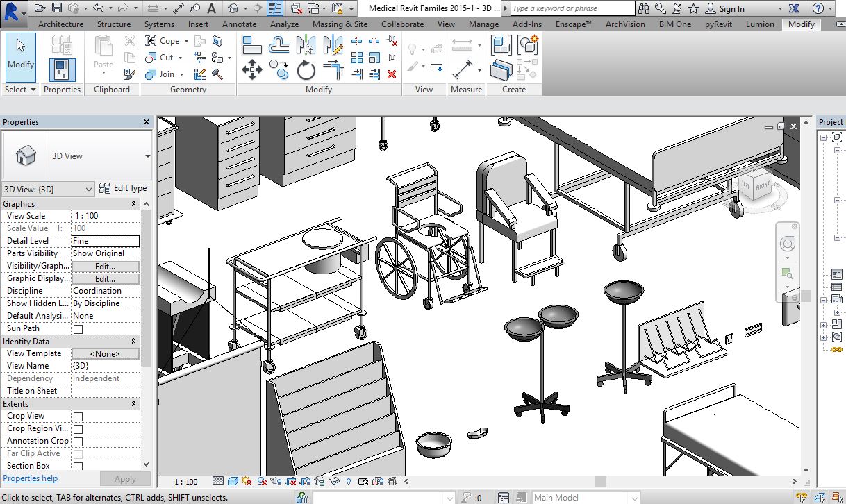846x504 pixels.
Task: Check the Section Box option
Action: click(x=78, y=467)
